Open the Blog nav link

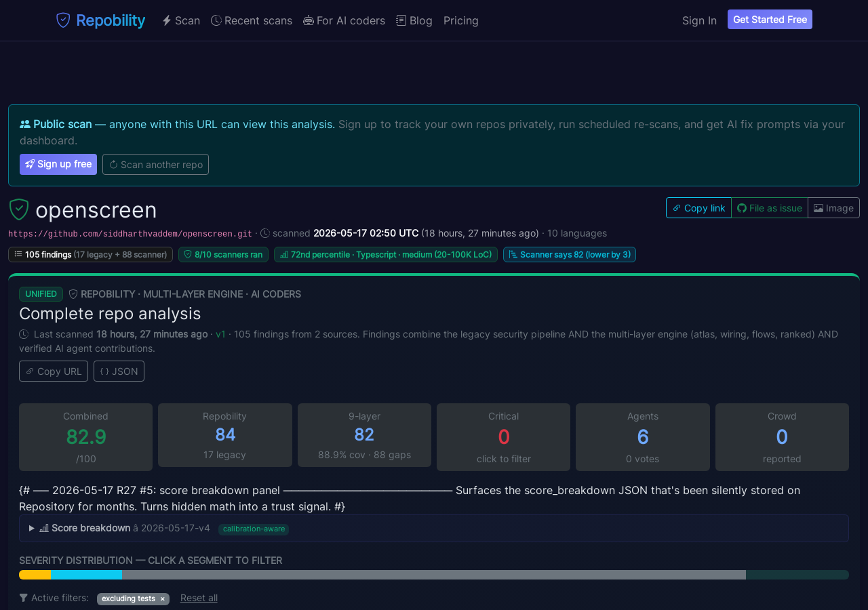pos(414,20)
